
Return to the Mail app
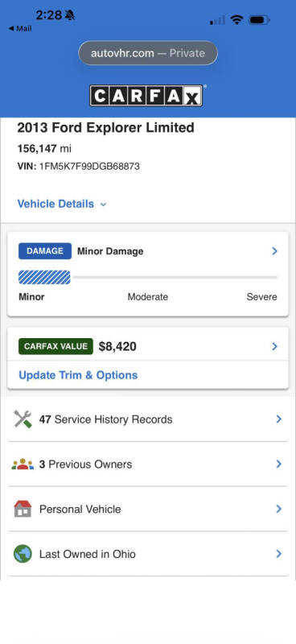pos(20,29)
